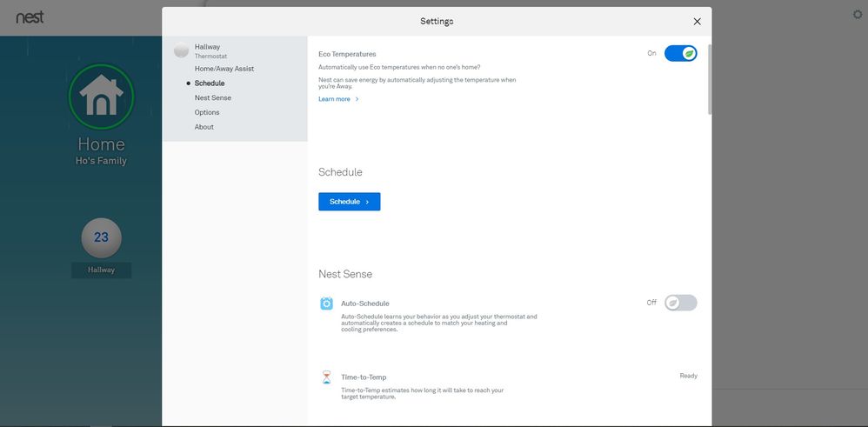The width and height of the screenshot is (868, 427).
Task: Click the Settings dialog title
Action: (x=437, y=22)
